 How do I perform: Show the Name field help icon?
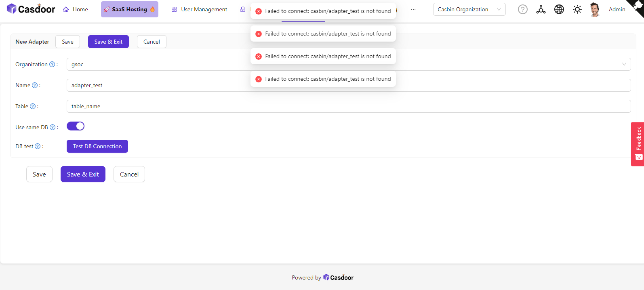coord(35,85)
